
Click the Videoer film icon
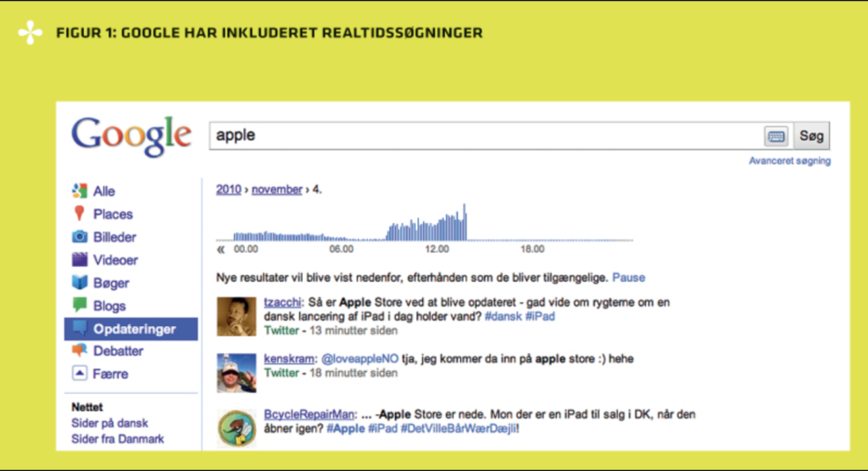(x=80, y=260)
